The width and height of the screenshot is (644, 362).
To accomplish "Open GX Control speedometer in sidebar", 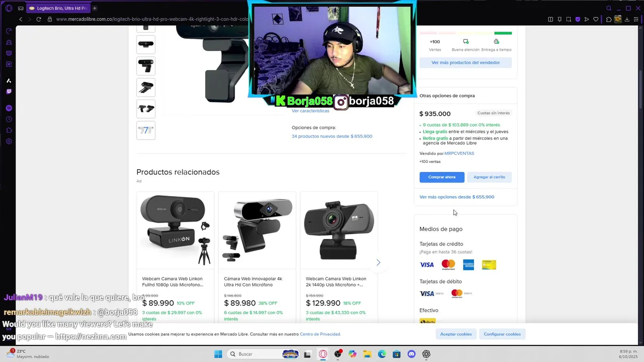I will click(x=9, y=31).
